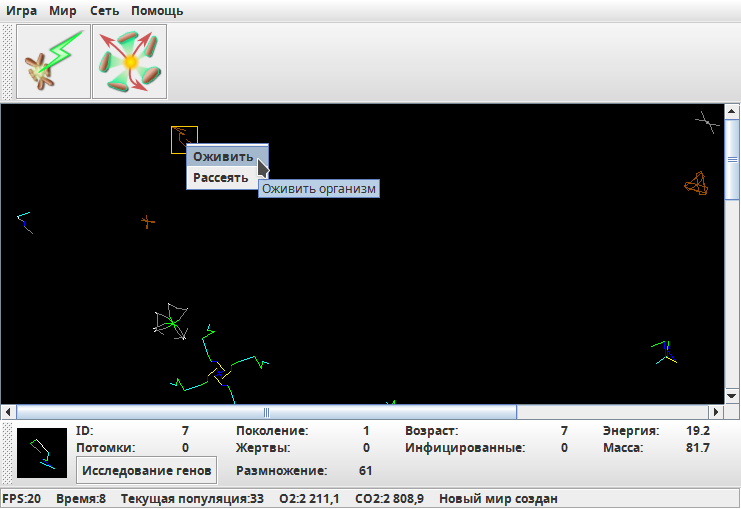Click the Энергия value 19.2
The height and width of the screenshot is (509, 741).
[x=698, y=431]
